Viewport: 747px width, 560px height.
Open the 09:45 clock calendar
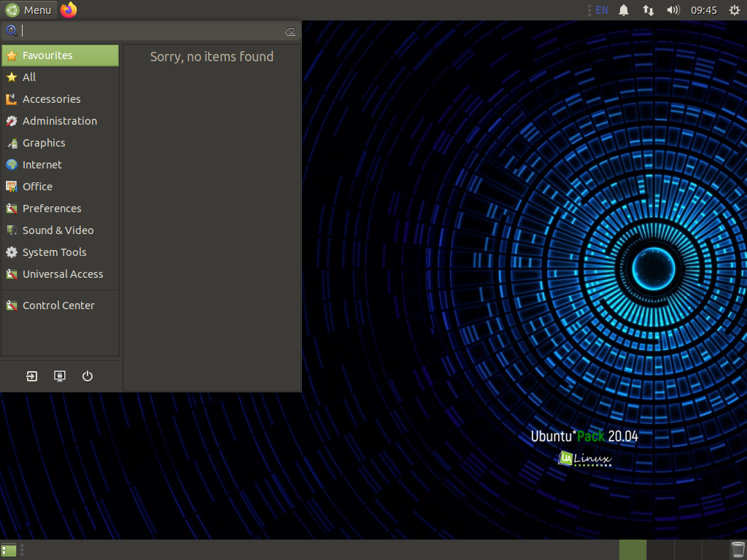click(704, 10)
